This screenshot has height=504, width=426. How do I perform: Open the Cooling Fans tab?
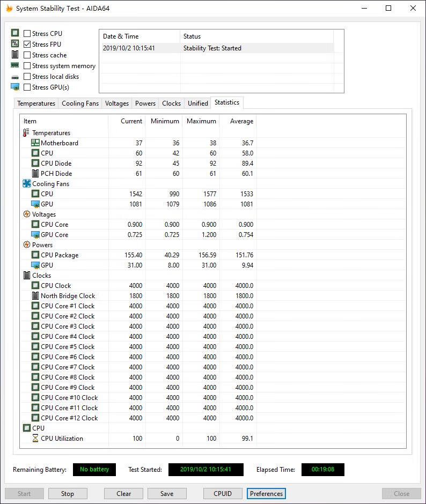click(80, 103)
